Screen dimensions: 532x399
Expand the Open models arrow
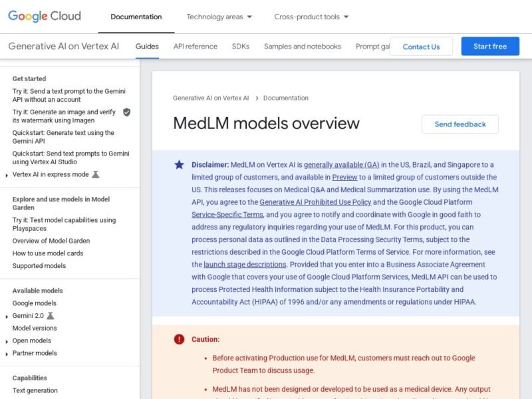click(7, 341)
